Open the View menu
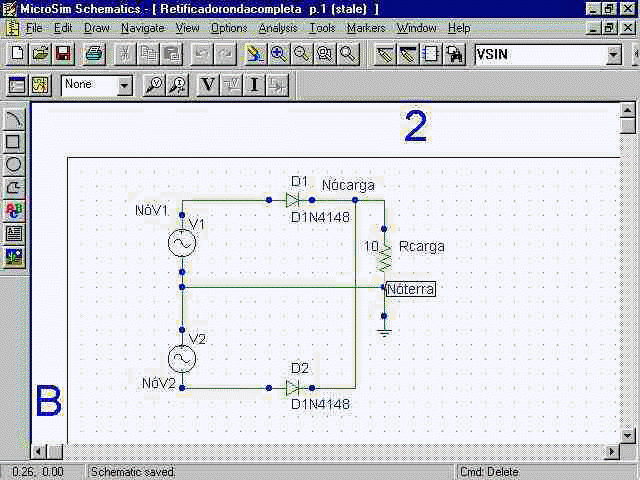This screenshot has width=640, height=480. (x=187, y=28)
